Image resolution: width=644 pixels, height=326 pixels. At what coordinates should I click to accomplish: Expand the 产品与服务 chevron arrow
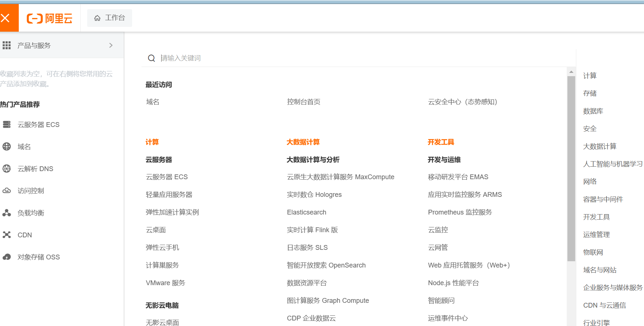[111, 45]
